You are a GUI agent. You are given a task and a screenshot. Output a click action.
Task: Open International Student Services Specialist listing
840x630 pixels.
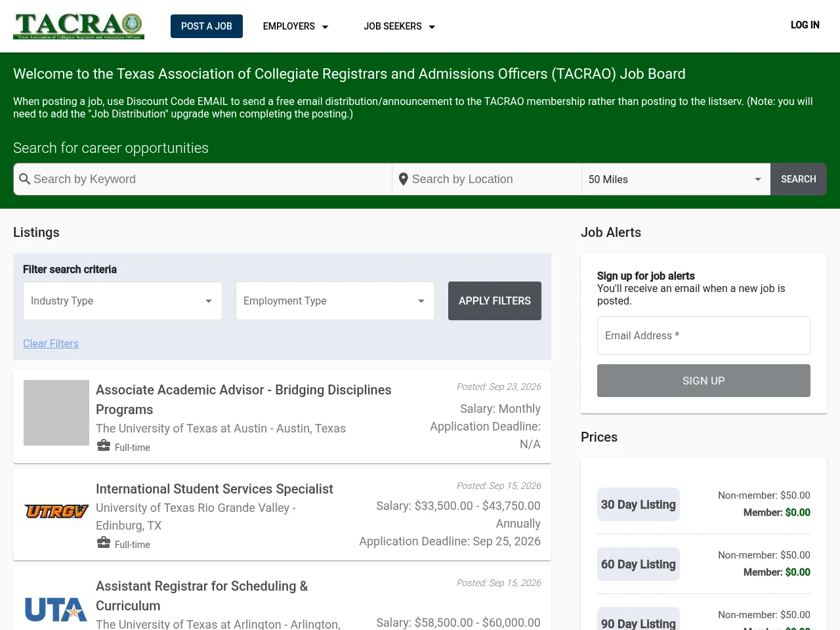click(x=215, y=489)
